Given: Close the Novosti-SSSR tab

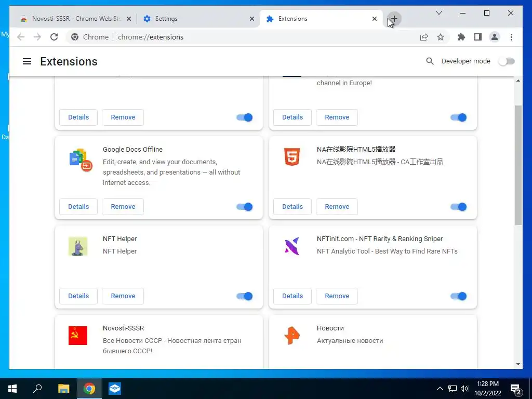Looking at the screenshot, I should point(129,19).
